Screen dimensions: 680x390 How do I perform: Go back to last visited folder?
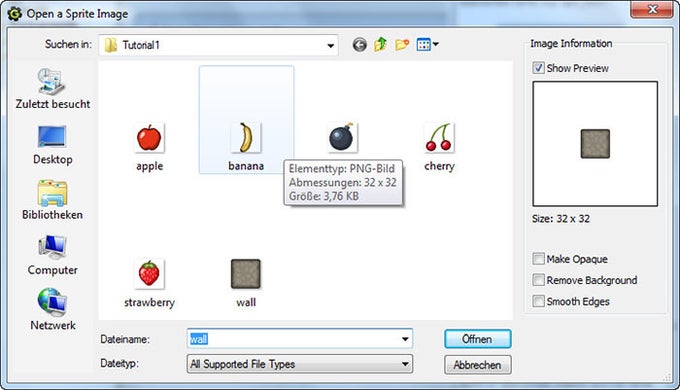(360, 44)
